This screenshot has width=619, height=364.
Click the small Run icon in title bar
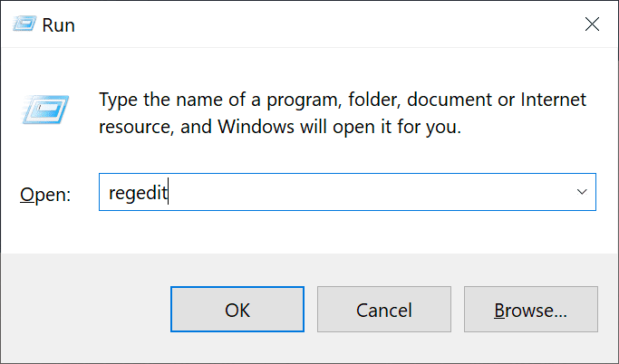tap(24, 24)
